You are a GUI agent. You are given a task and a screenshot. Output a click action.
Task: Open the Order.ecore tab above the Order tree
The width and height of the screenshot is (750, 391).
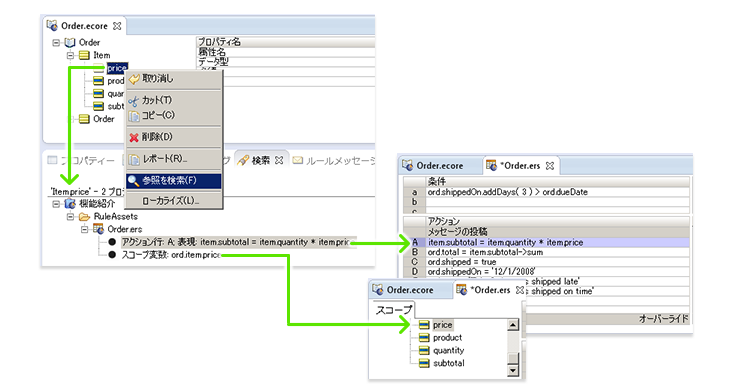(x=84, y=26)
